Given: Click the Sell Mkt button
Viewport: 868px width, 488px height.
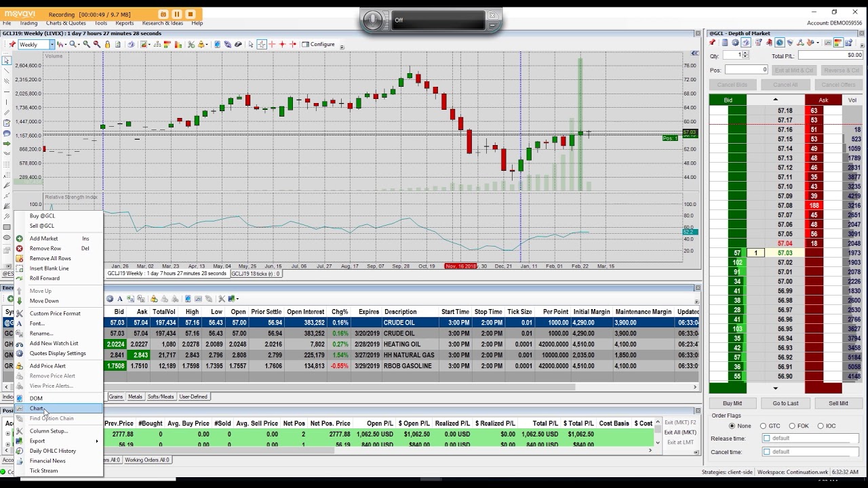Looking at the screenshot, I should pos(838,403).
